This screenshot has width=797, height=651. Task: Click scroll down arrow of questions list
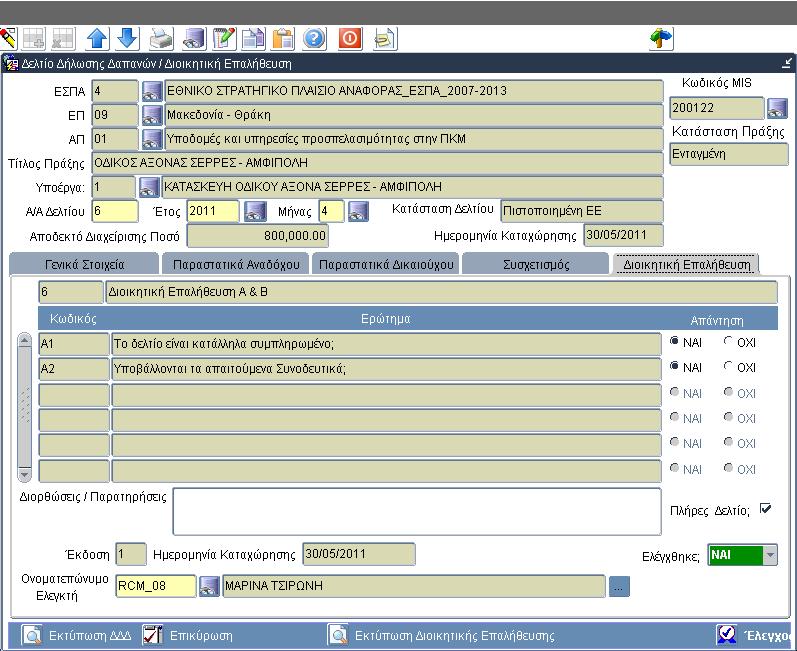click(24, 474)
